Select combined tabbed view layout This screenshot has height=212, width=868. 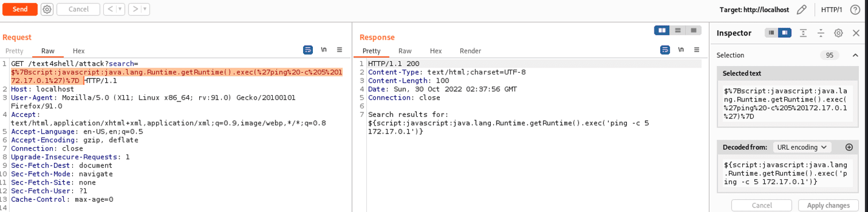(693, 30)
